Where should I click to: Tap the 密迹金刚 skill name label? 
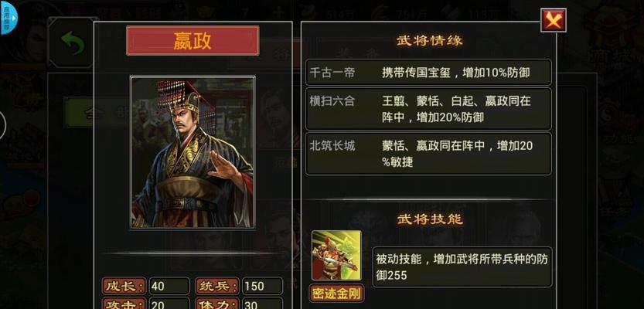(x=336, y=294)
